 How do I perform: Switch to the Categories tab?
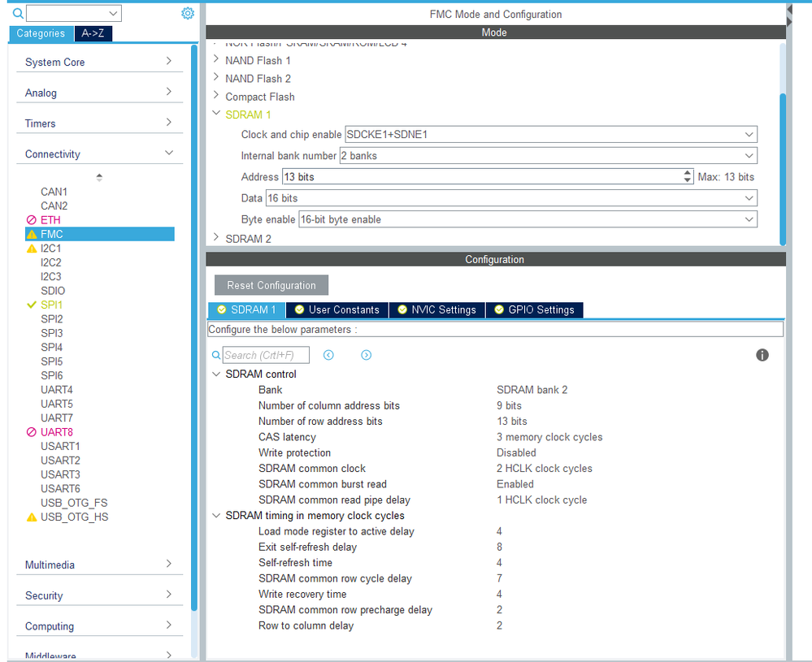(x=41, y=33)
